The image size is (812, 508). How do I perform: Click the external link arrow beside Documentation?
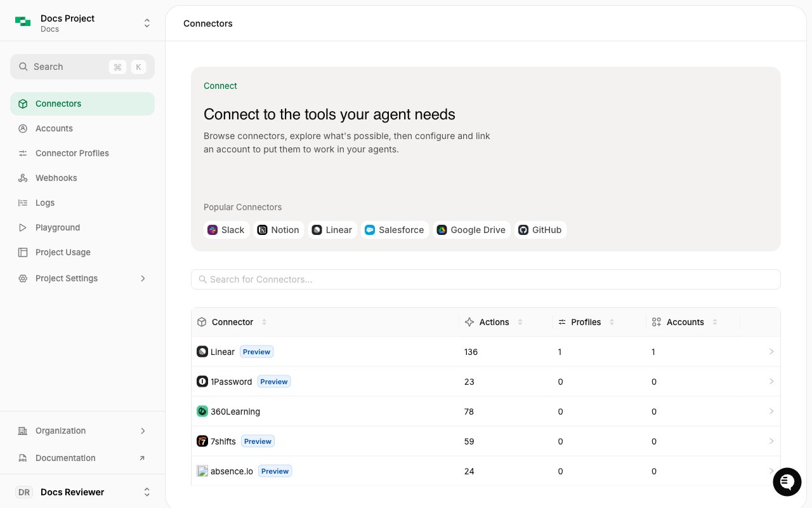142,458
